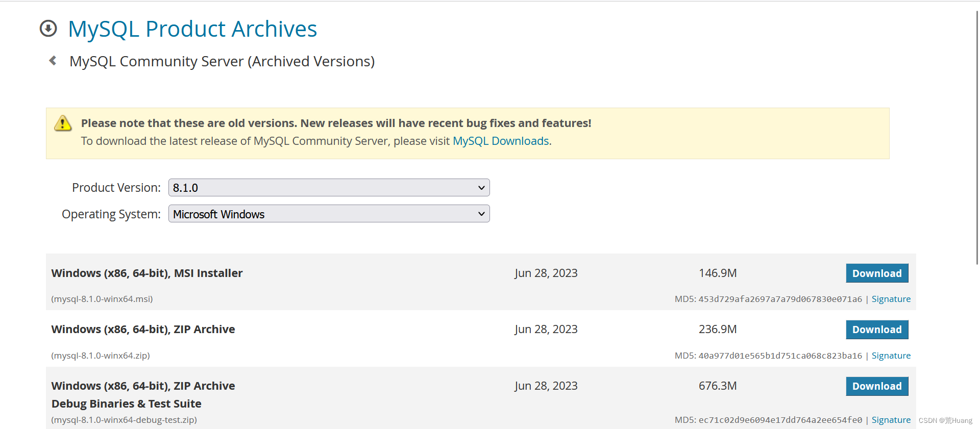Click MD5 hash 453d729afa2697a7a79d067830e071a6
Image resolution: width=980 pixels, height=429 pixels.
(780, 299)
